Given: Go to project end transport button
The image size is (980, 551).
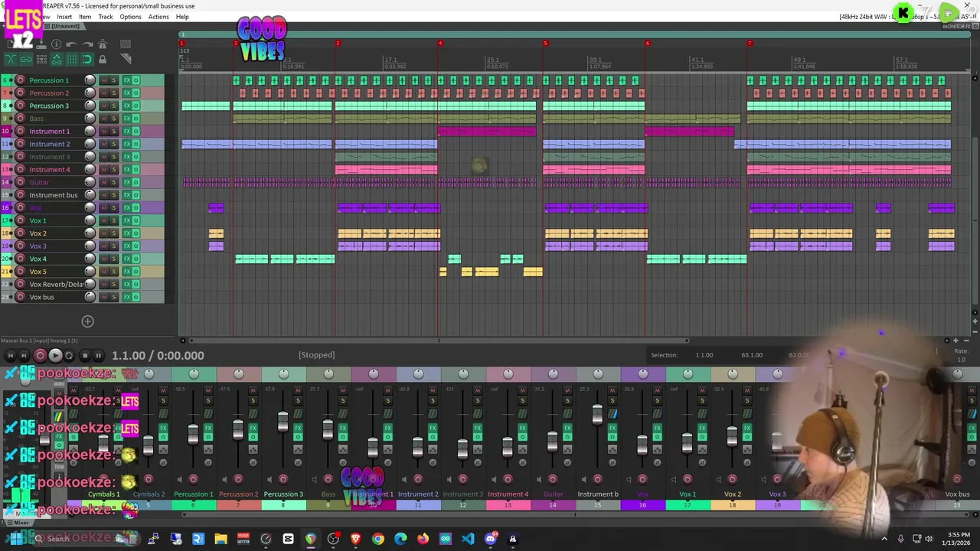Looking at the screenshot, I should pos(24,355).
